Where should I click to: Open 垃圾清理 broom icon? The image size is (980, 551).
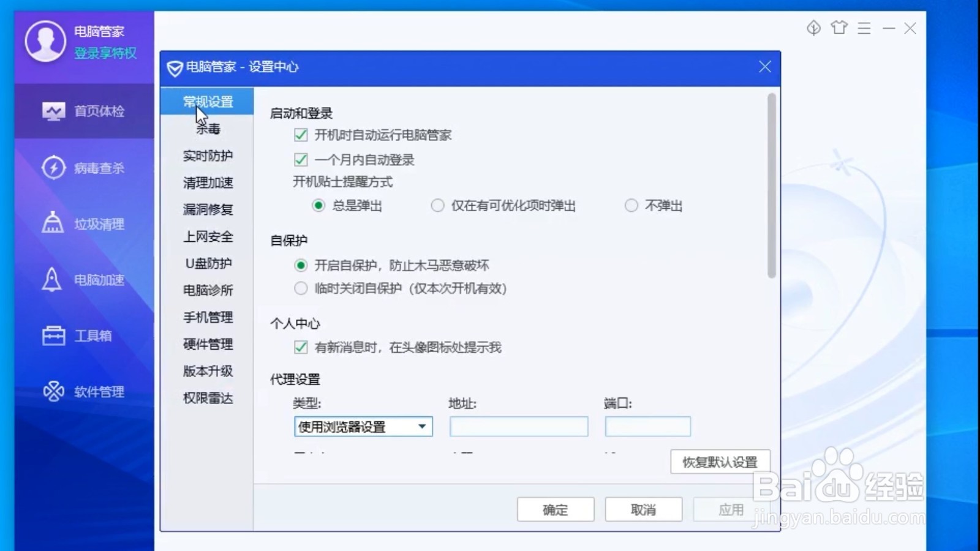coord(53,223)
